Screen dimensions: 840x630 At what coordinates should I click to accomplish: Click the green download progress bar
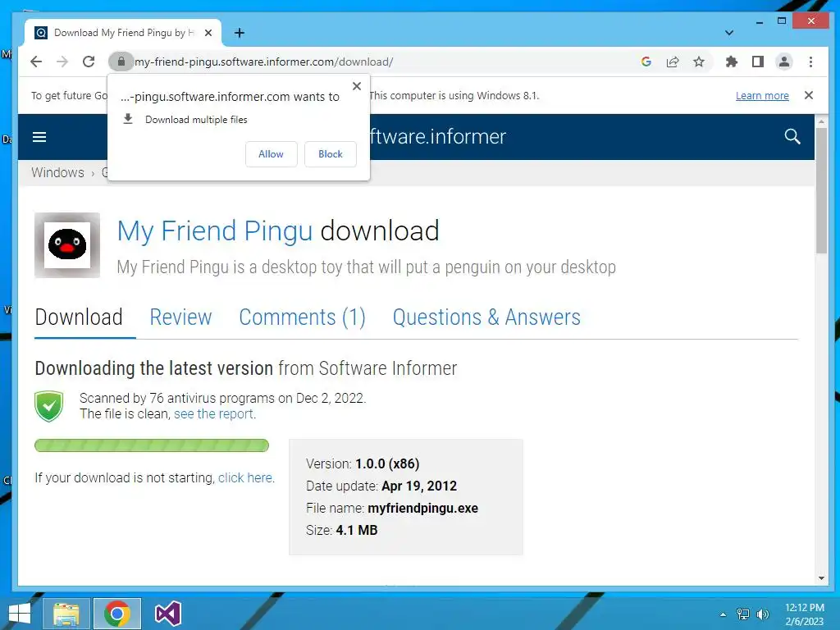tap(152, 445)
